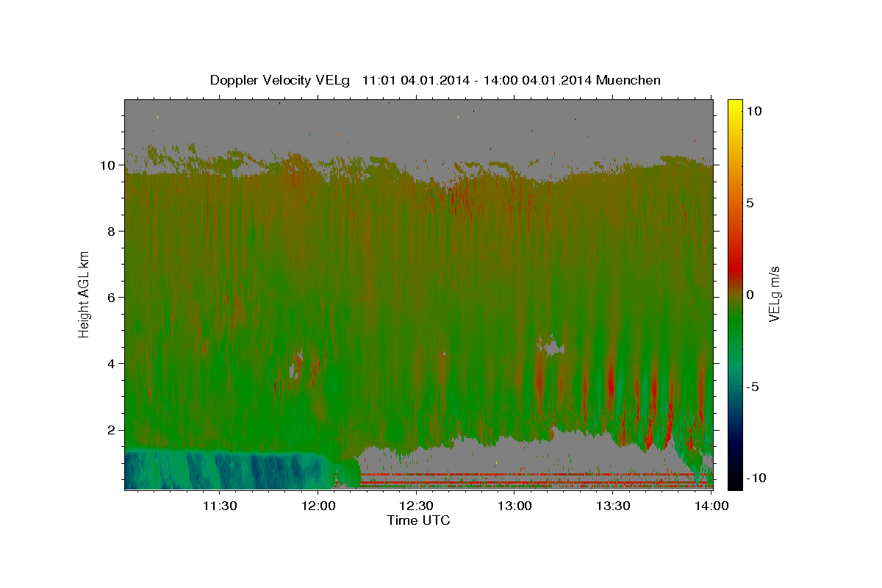Click the height tick label 10 on the height axis
The width and height of the screenshot is (882, 588).
(108, 165)
